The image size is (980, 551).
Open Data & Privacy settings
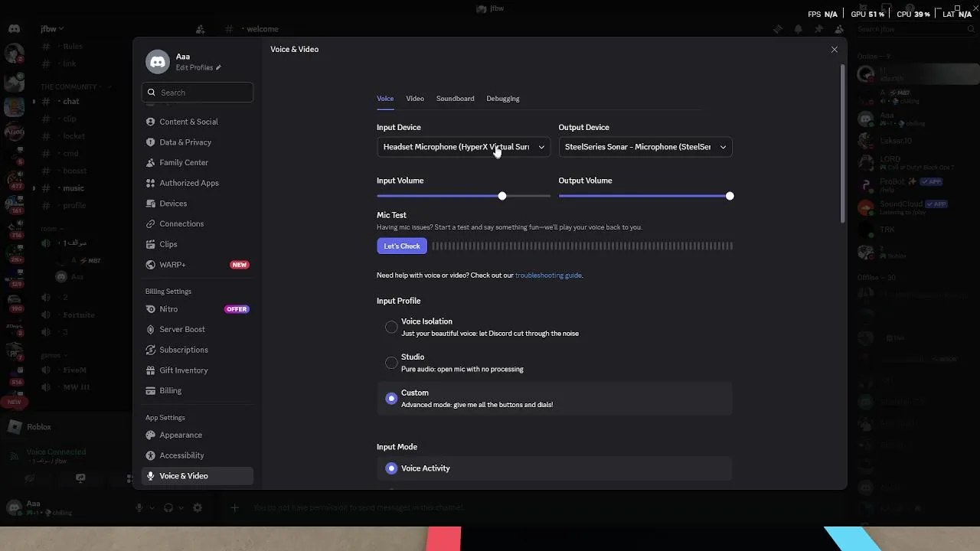coord(198,142)
